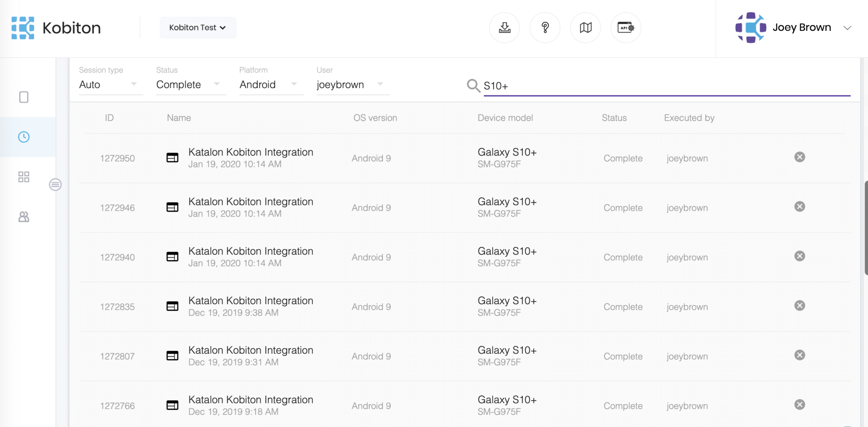Open Devices page from sidebar phone icon
The width and height of the screenshot is (868, 427).
point(24,97)
